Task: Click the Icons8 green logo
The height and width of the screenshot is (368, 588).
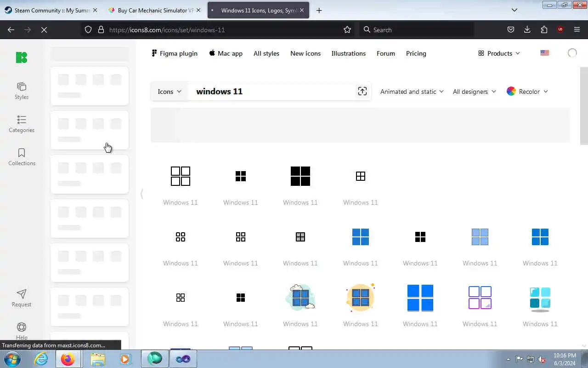Action: point(22,57)
